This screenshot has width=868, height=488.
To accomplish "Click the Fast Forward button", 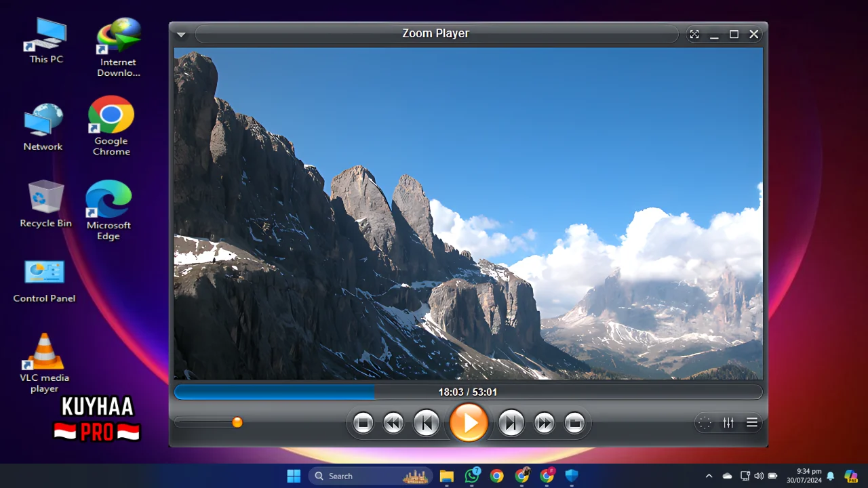I will (544, 424).
